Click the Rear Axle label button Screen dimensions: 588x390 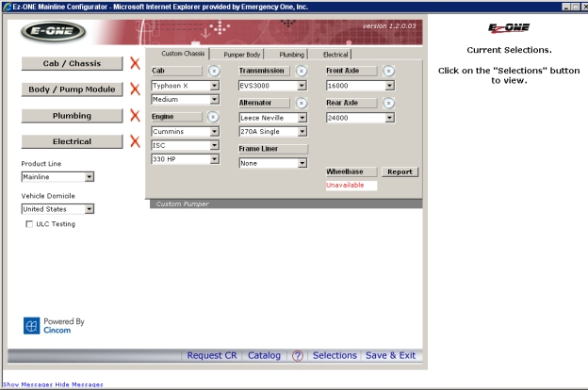pyautogui.click(x=351, y=103)
